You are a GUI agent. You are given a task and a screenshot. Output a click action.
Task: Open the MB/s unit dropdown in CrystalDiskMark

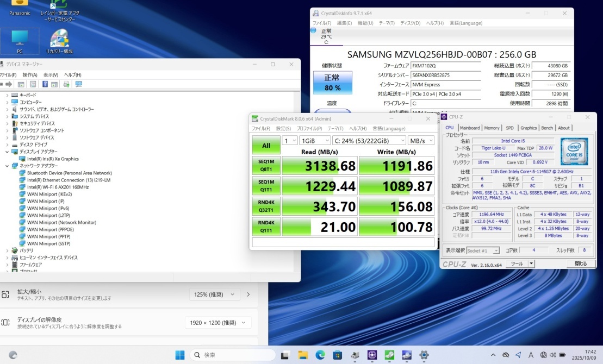coord(421,141)
